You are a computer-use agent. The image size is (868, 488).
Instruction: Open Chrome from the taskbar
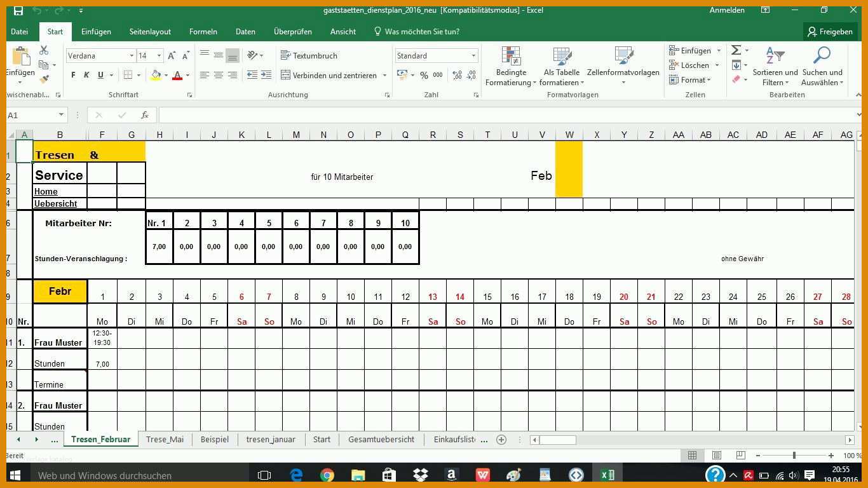[x=327, y=475]
